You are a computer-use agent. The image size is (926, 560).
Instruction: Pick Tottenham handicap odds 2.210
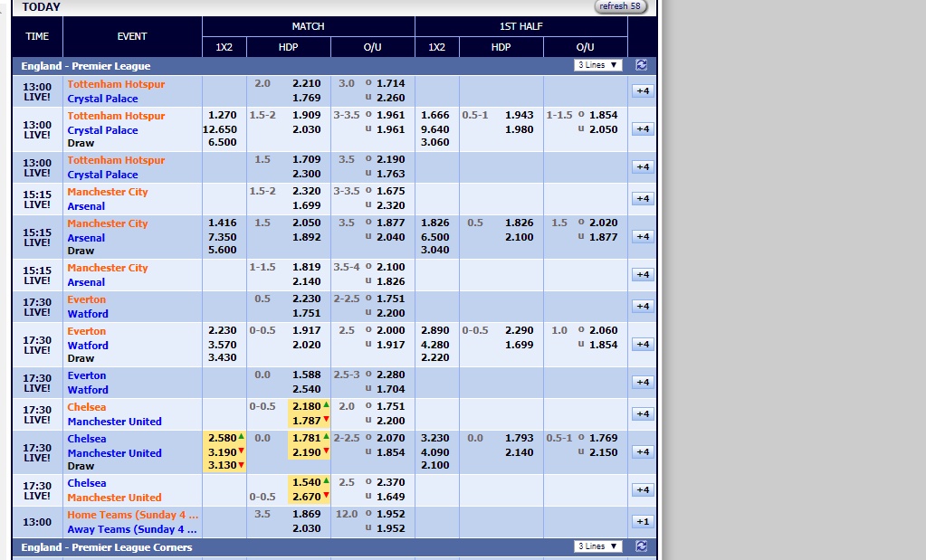tap(307, 83)
